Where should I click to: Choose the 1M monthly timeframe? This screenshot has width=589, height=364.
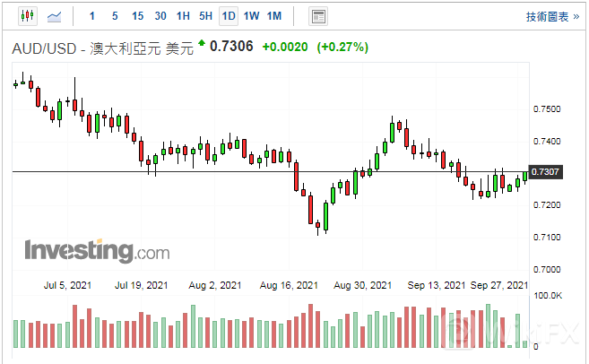pyautogui.click(x=274, y=16)
